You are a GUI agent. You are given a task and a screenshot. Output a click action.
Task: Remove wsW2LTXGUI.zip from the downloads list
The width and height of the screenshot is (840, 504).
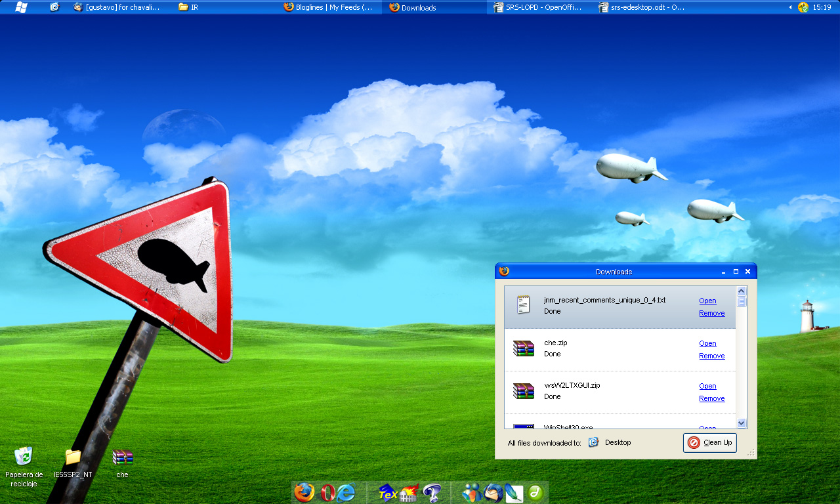(x=712, y=398)
